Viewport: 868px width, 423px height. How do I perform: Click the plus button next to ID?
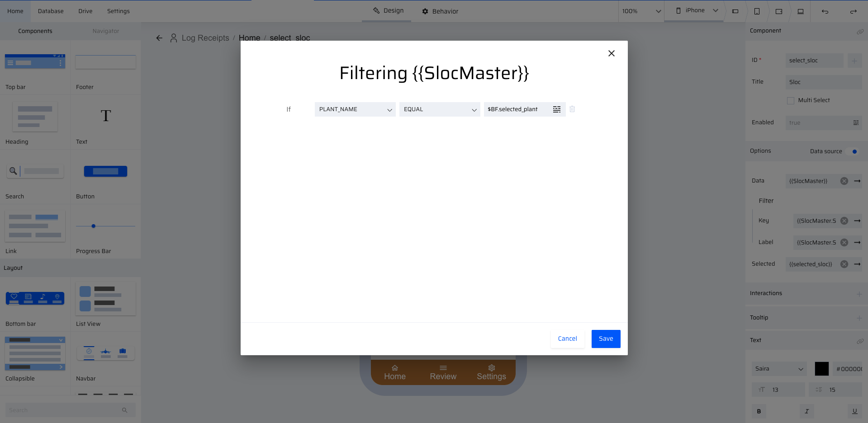[854, 61]
